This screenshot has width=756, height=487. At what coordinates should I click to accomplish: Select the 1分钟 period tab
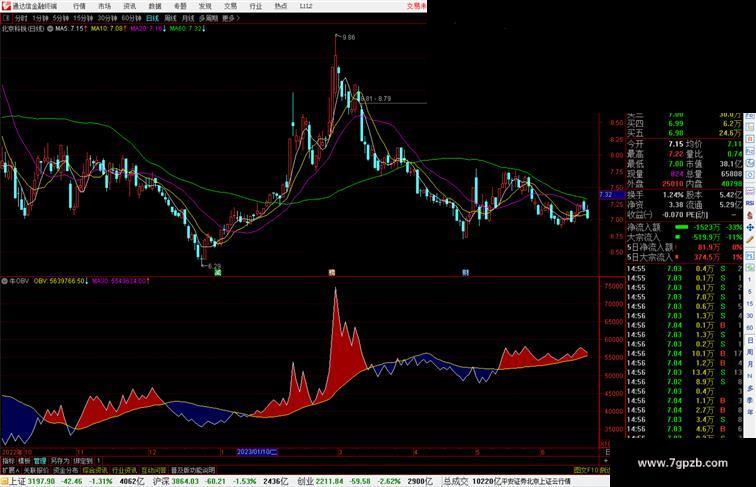(x=40, y=18)
